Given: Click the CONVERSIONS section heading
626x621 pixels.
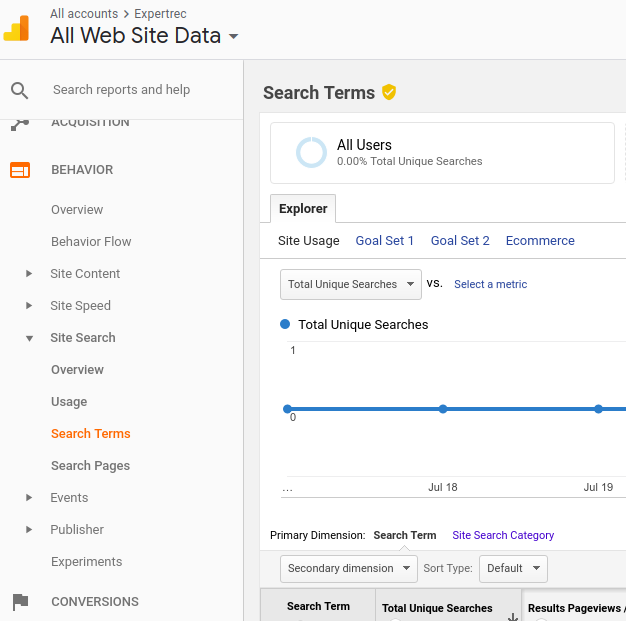Looking at the screenshot, I should point(95,602).
